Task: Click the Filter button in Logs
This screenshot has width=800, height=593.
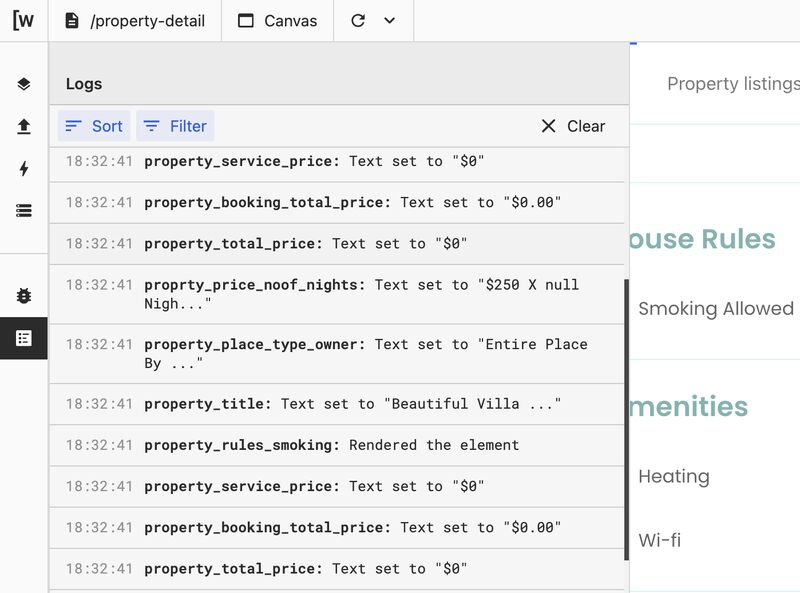Action: [175, 126]
